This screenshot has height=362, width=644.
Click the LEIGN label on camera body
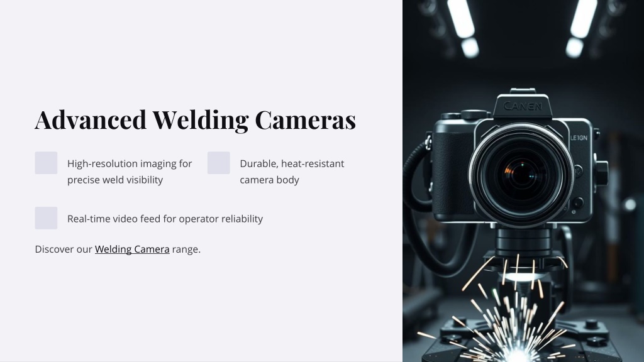click(x=579, y=138)
